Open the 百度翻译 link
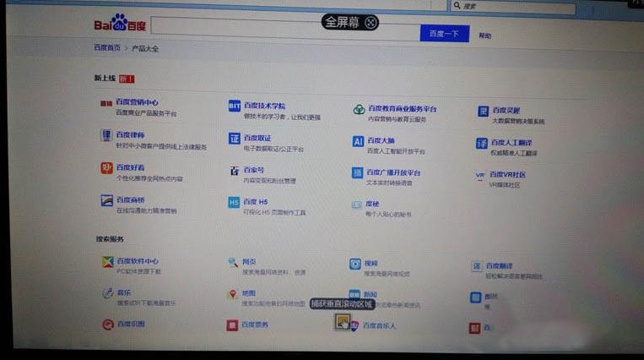Viewport: 644px width, 360px height. [x=499, y=266]
